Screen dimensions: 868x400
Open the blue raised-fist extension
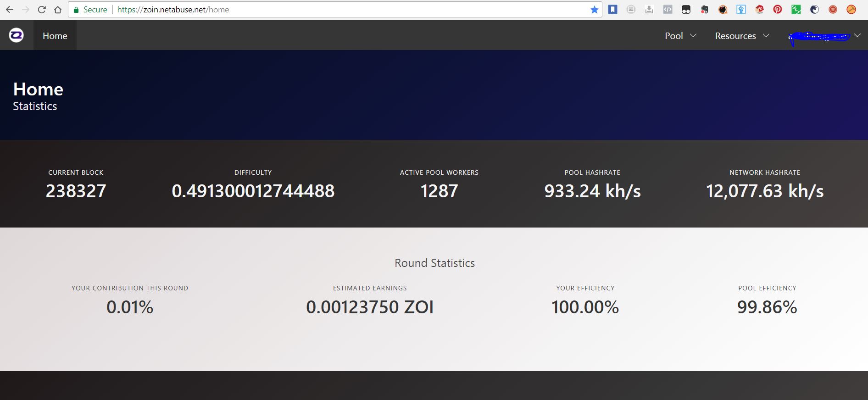(741, 9)
